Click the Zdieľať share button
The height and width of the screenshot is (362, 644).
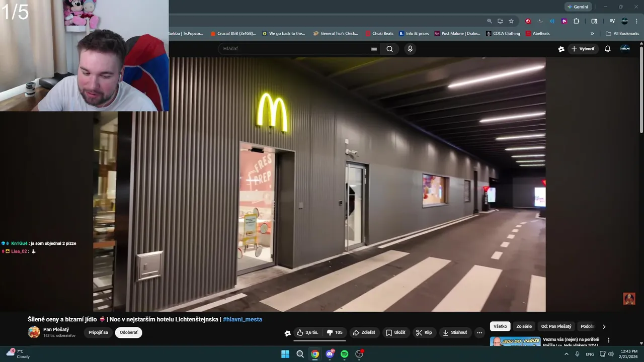364,332
